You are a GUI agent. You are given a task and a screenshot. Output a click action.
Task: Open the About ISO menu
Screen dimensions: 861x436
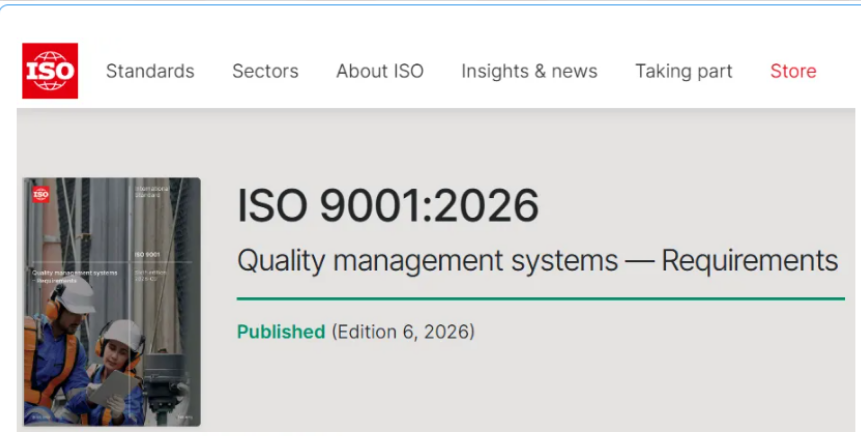tap(380, 71)
